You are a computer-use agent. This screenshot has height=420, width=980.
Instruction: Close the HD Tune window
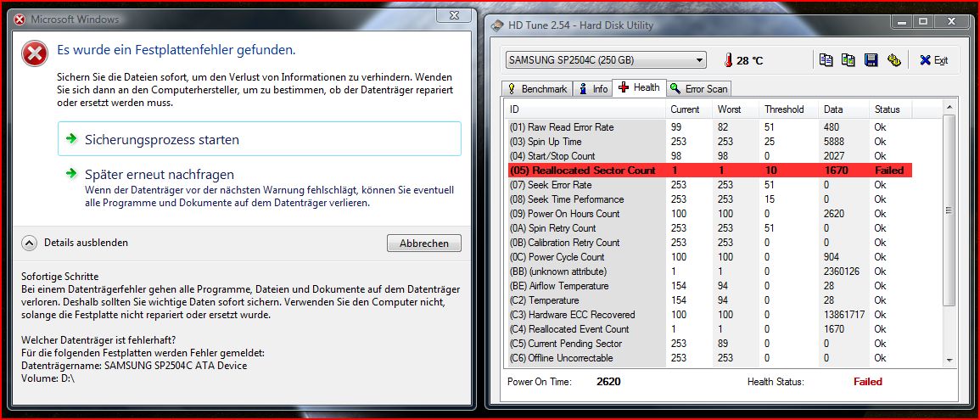[952, 22]
